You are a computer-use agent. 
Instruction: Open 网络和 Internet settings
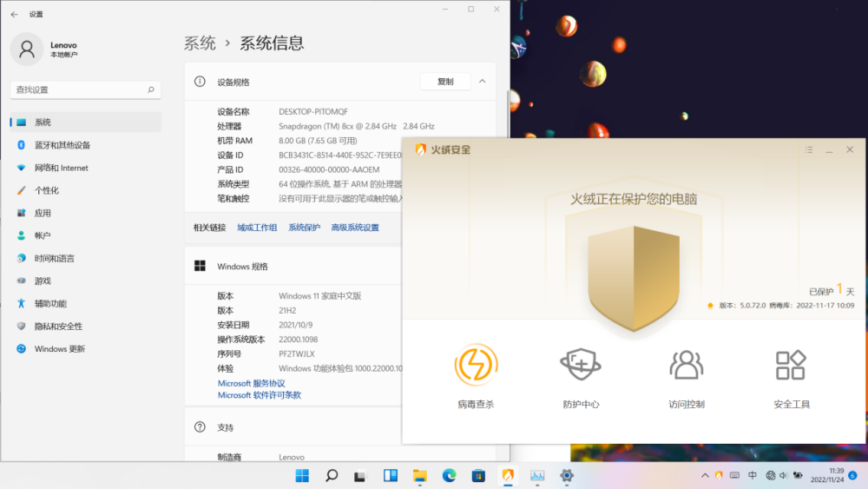(86, 168)
